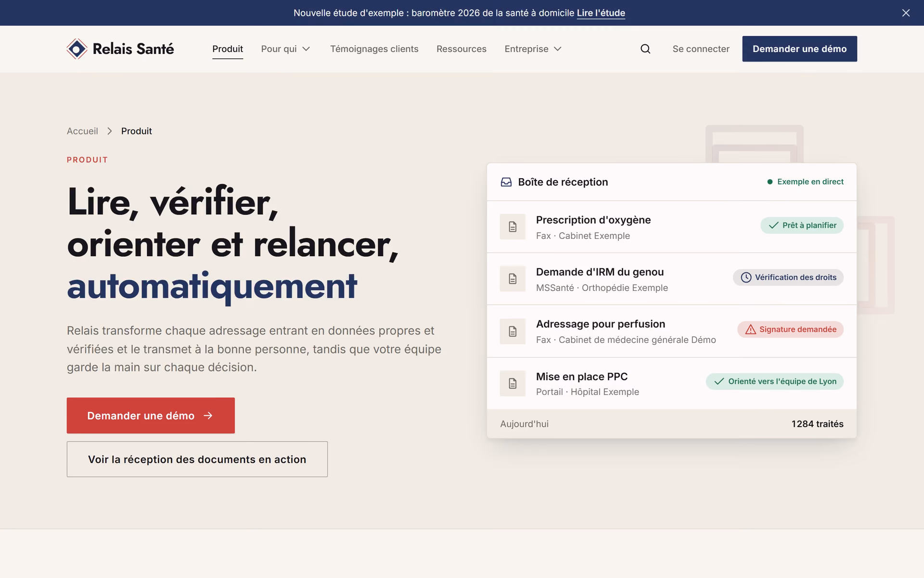Screen dimensions: 924x578
Task: Go back via the Accueil breadcrumb
Action: click(x=82, y=131)
